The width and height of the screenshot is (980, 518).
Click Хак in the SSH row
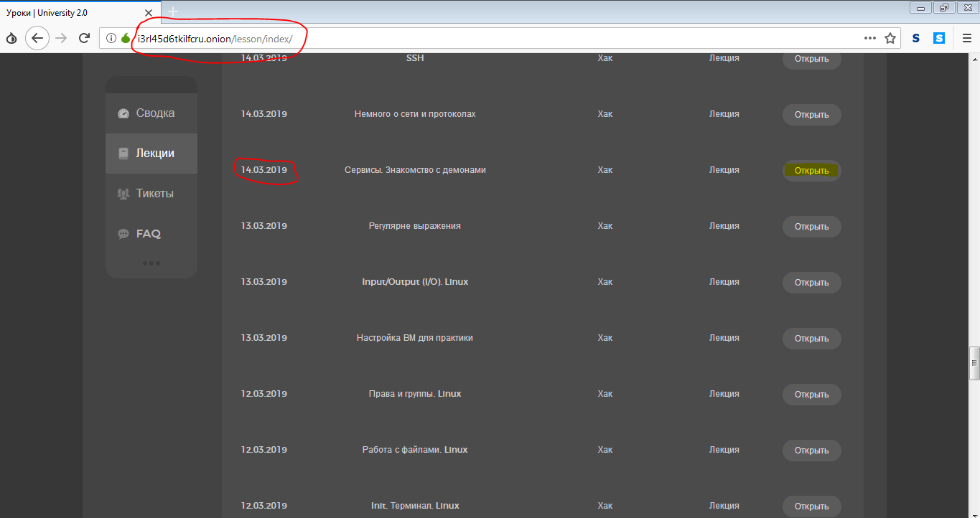605,58
